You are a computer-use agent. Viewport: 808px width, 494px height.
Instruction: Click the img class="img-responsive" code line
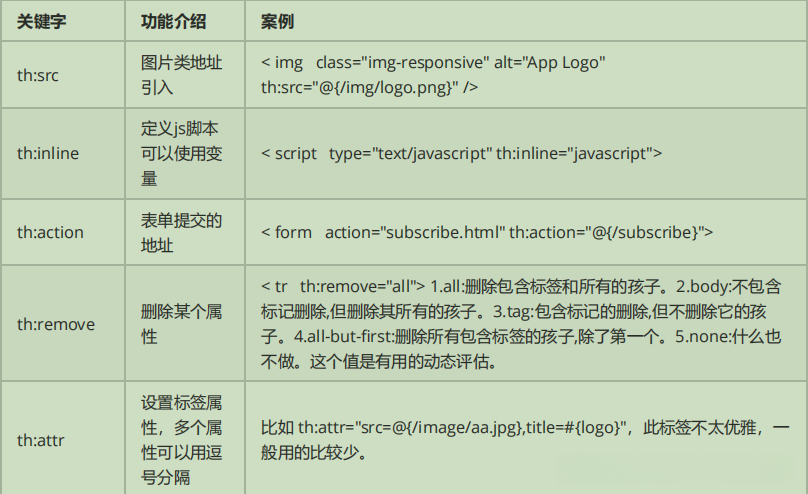coord(433,63)
